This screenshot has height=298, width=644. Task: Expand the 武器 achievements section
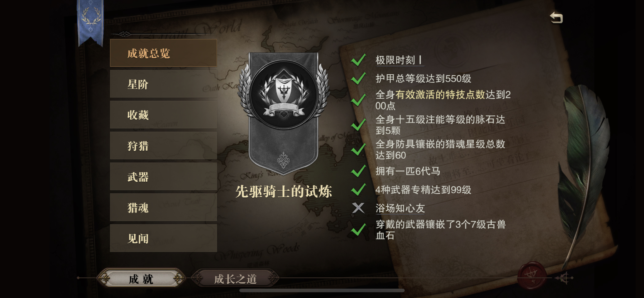(163, 177)
